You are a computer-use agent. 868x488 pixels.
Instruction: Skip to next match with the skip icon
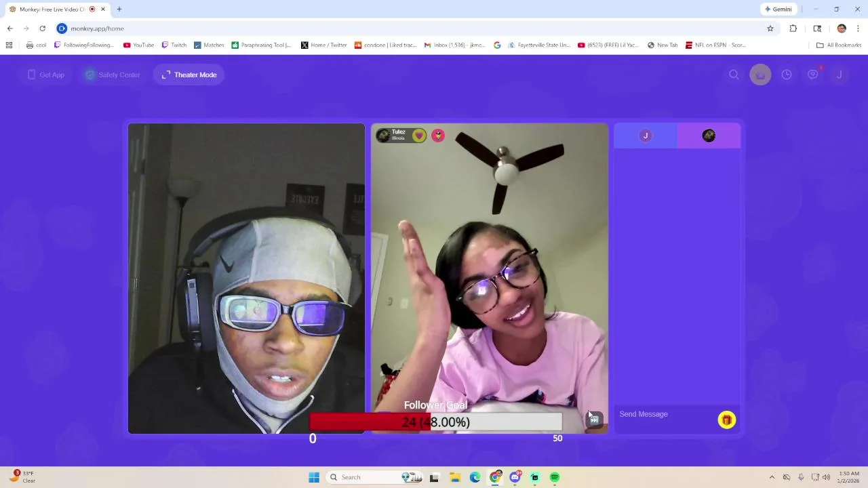(x=594, y=420)
